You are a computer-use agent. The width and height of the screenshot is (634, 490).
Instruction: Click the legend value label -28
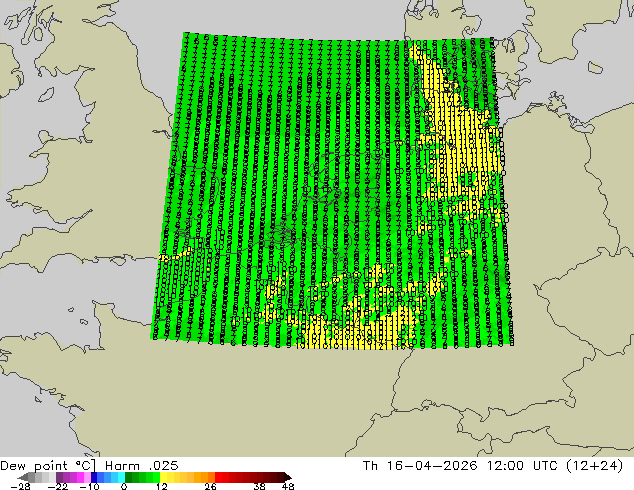coord(20,486)
